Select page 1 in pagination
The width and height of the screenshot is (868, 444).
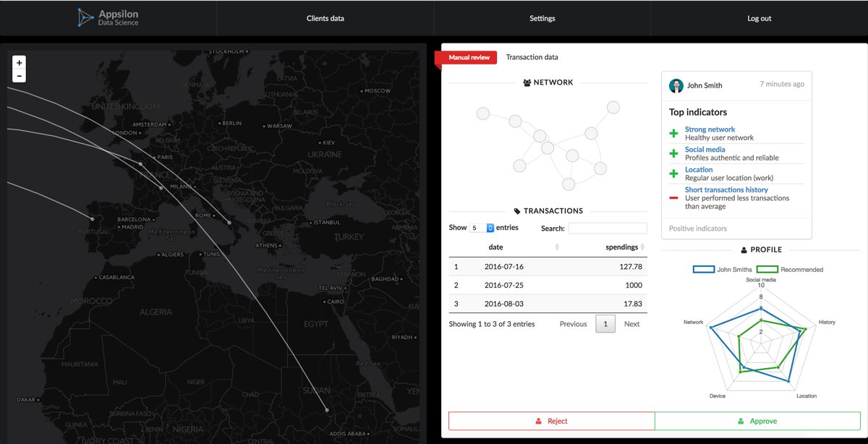605,324
